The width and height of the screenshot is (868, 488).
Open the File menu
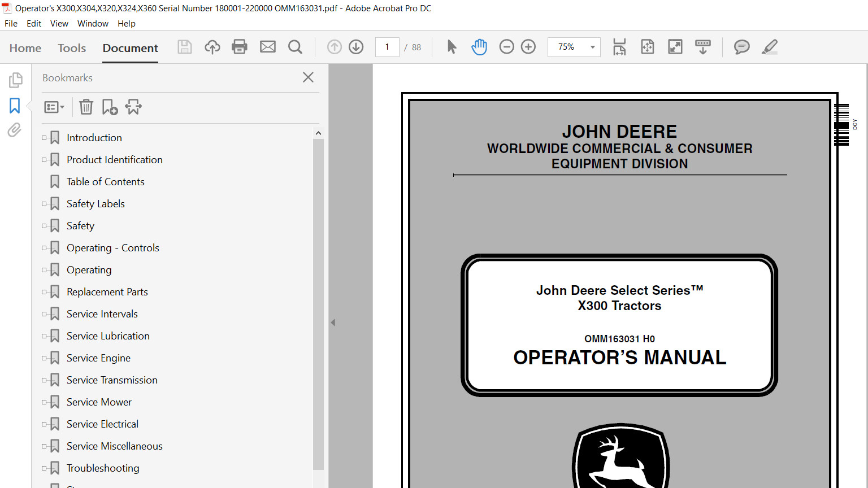click(11, 24)
